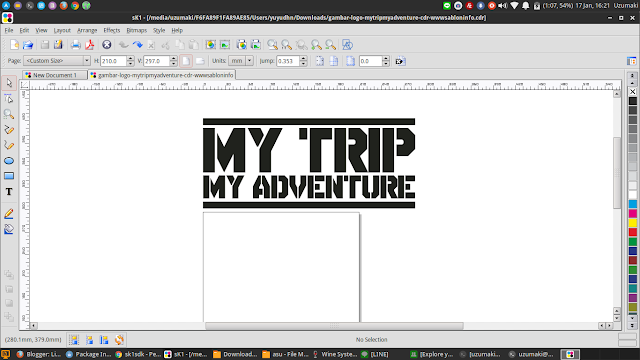
Task: Open the Arrange menu
Action: (87, 30)
